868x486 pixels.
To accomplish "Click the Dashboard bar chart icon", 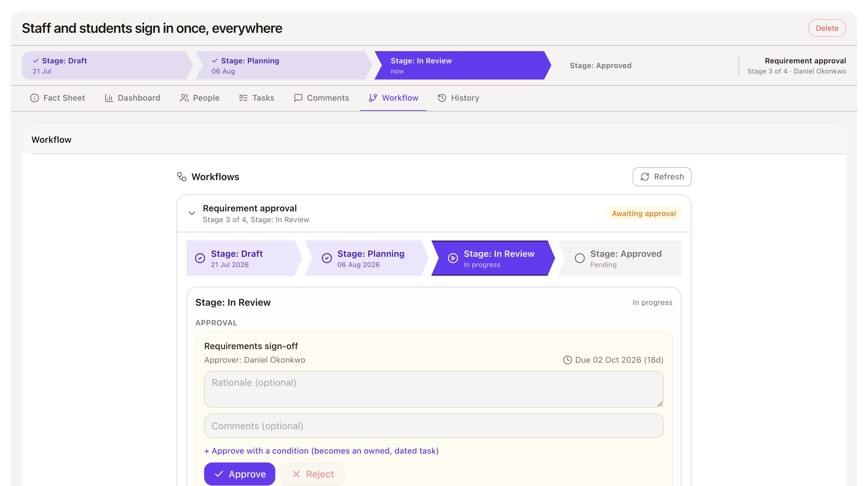I will (109, 98).
